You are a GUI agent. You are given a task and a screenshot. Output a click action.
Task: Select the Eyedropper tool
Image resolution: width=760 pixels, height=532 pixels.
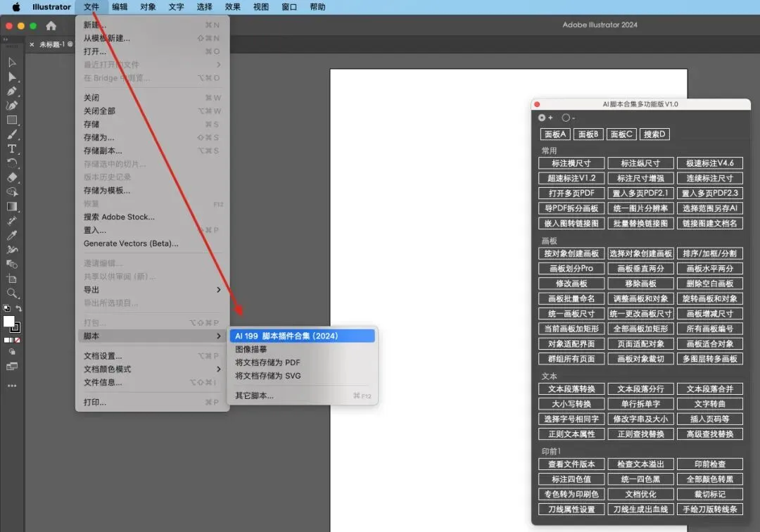coord(12,236)
